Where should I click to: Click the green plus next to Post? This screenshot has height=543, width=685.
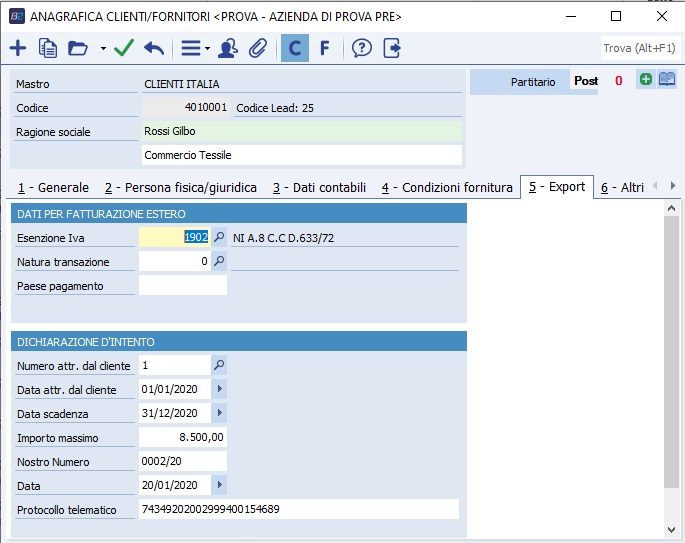646,81
